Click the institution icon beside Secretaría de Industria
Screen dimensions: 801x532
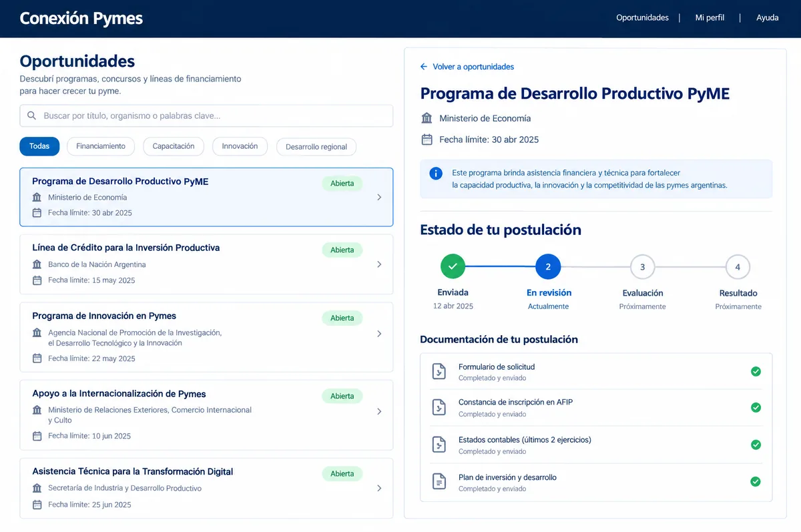(37, 488)
